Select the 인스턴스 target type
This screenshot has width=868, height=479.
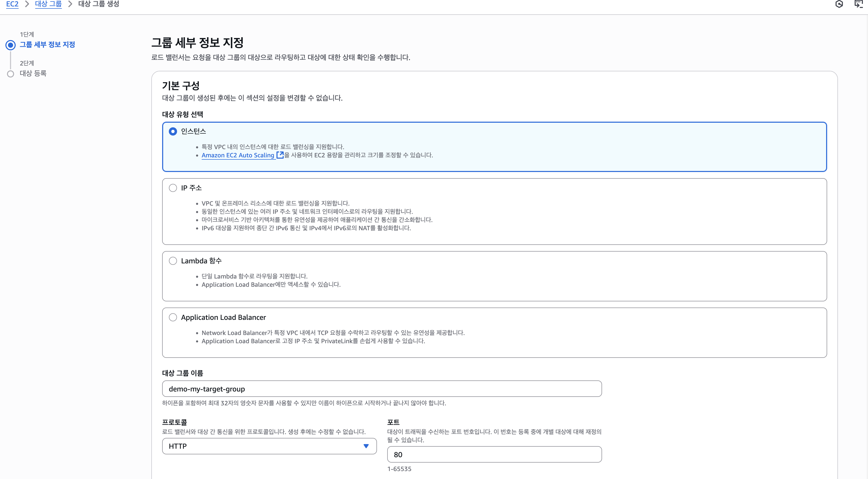point(173,131)
